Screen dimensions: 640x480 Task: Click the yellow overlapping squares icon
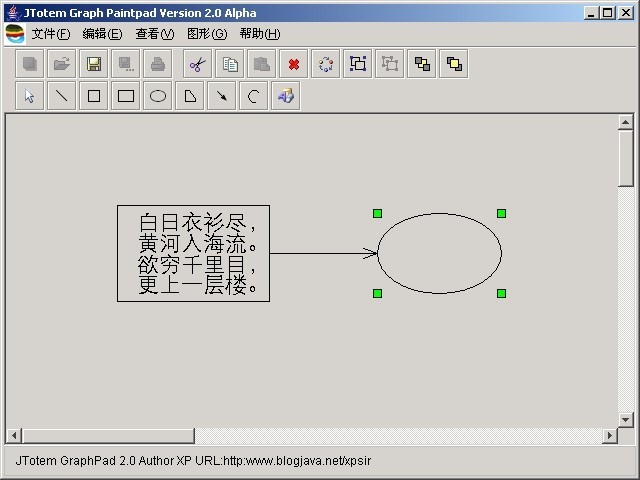[x=454, y=64]
